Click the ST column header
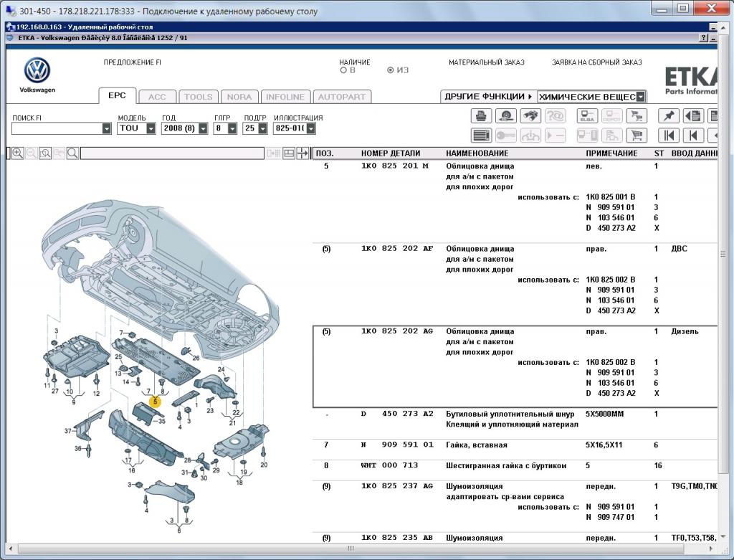734x560 pixels. (659, 153)
